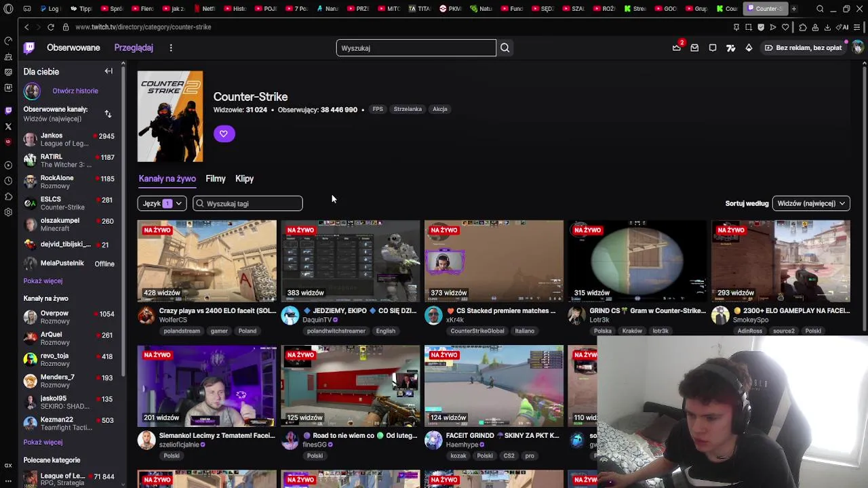Screen dimensions: 868x488
Task: Open the Twitch home logo
Action: 29,47
